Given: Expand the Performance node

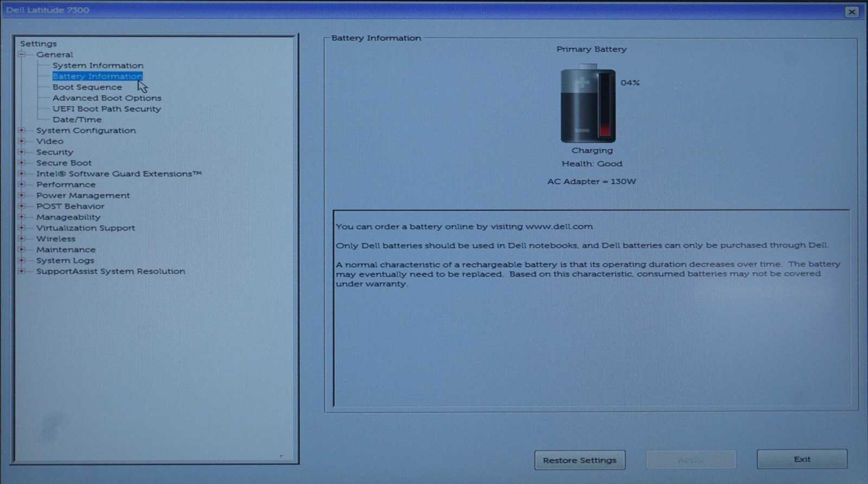Looking at the screenshot, I should click(x=22, y=184).
